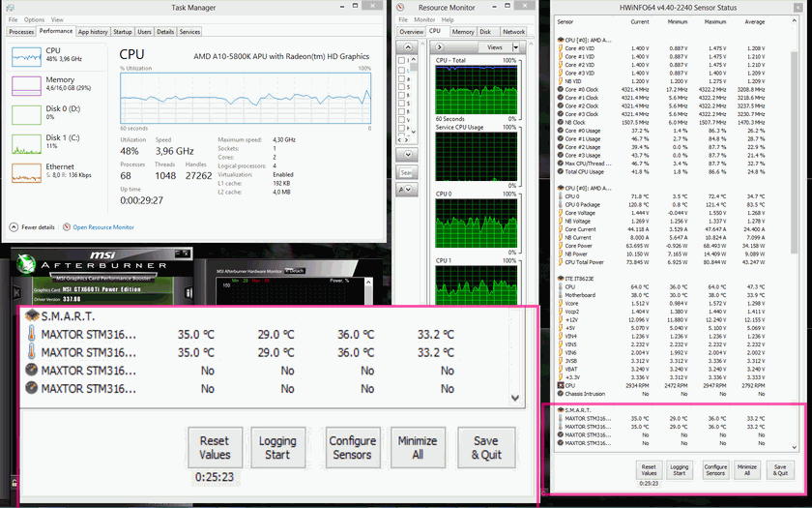The height and width of the screenshot is (508, 812).
Task: Click Open Resource Monitor link
Action: 103,227
